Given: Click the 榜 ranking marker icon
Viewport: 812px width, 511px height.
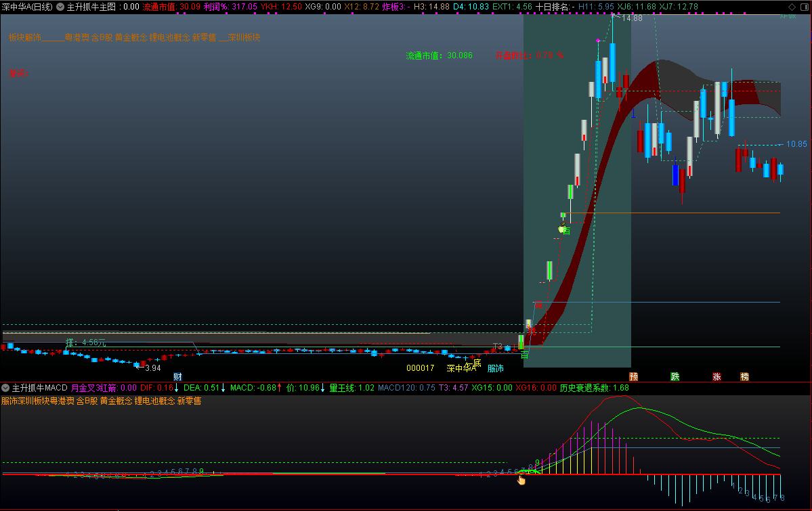Looking at the screenshot, I should point(745,377).
